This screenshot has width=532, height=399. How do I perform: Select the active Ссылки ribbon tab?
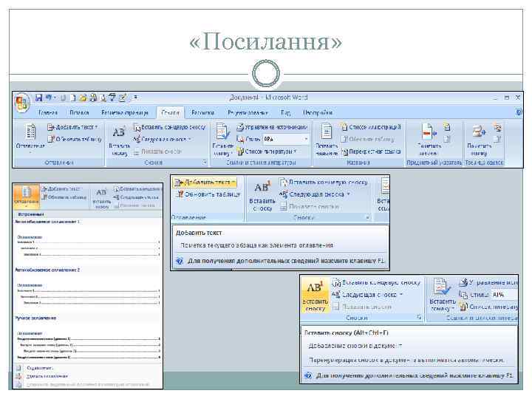[x=171, y=112]
